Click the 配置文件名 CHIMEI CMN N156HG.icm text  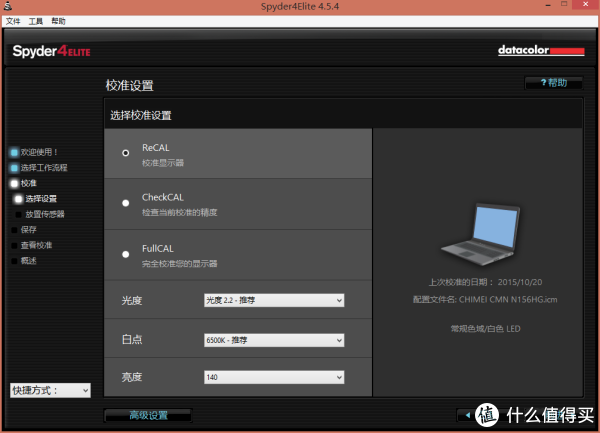(x=485, y=300)
